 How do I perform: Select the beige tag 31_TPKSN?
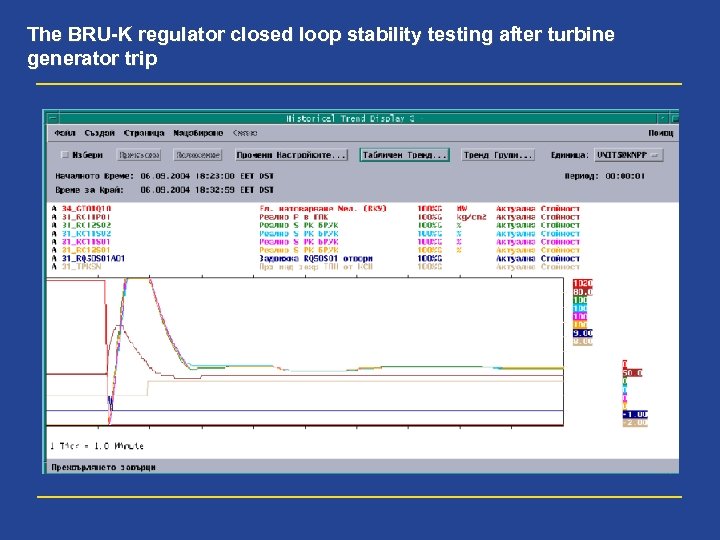81,266
